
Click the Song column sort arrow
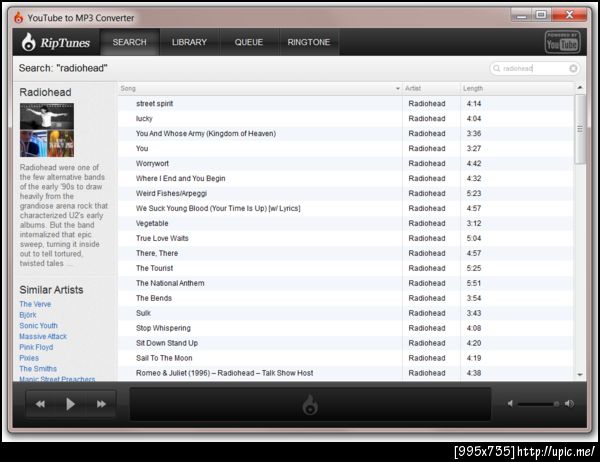click(398, 89)
